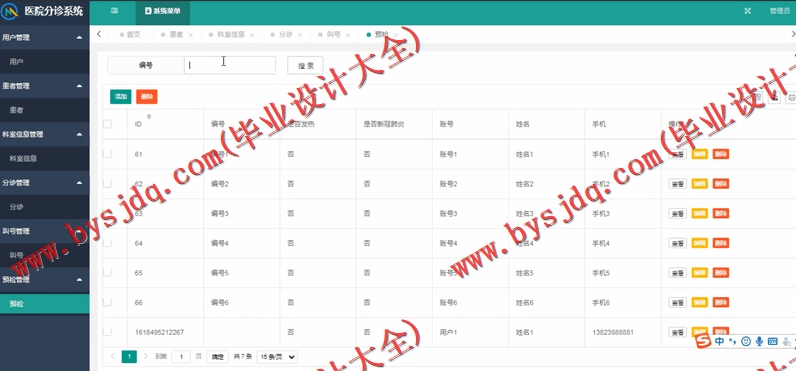The image size is (796, 371).
Task: Check the row with ID 62
Action: [x=107, y=184]
